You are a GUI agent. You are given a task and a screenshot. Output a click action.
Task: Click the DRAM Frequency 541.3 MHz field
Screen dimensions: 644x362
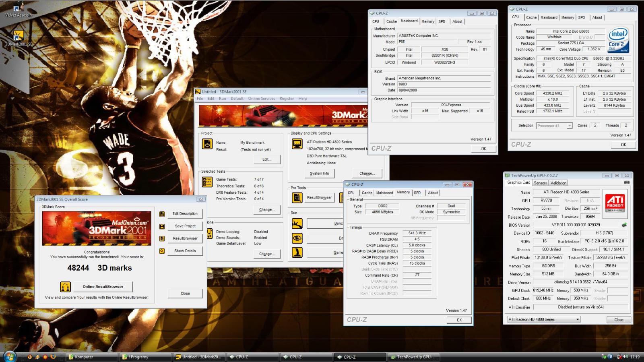point(417,233)
